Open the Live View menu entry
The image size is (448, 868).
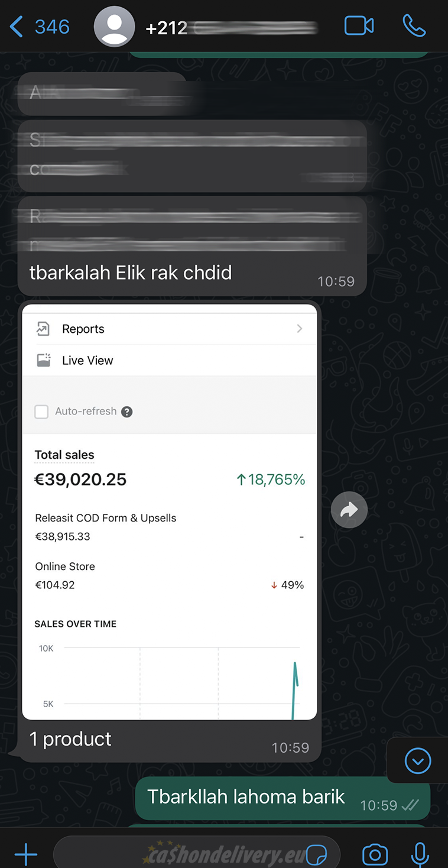pos(170,360)
